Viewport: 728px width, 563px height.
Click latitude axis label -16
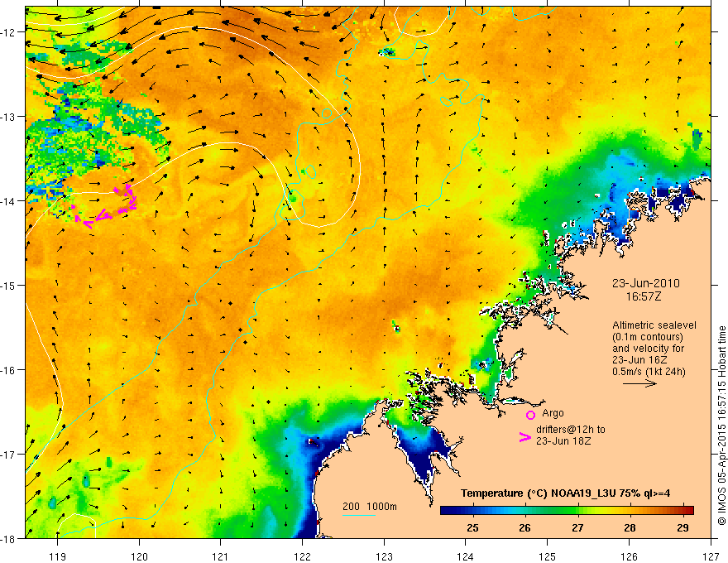[x=8, y=370]
